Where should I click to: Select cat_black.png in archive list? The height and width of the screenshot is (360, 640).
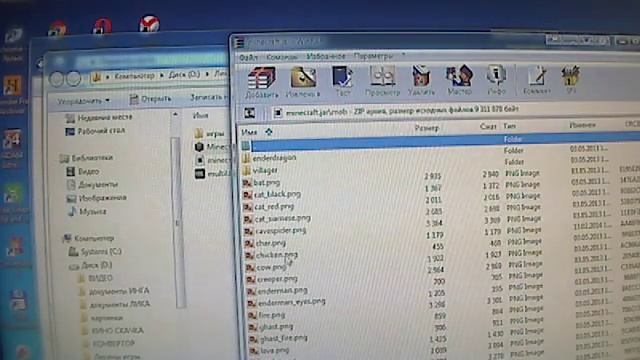point(272,195)
